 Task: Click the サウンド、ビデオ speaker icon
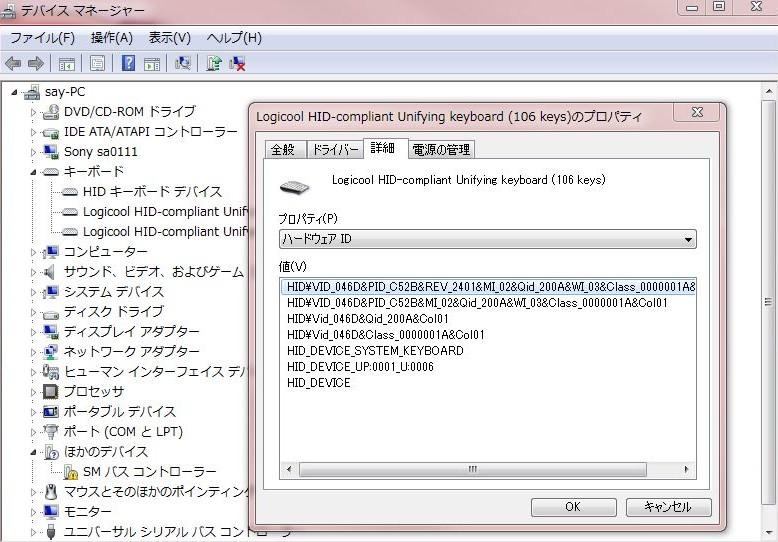point(50,272)
